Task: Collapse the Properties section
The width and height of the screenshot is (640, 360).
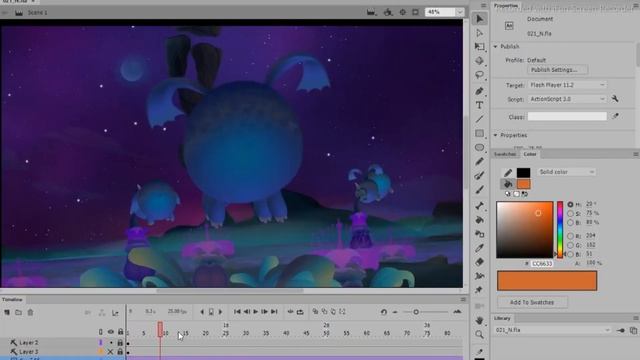Action: 496,135
